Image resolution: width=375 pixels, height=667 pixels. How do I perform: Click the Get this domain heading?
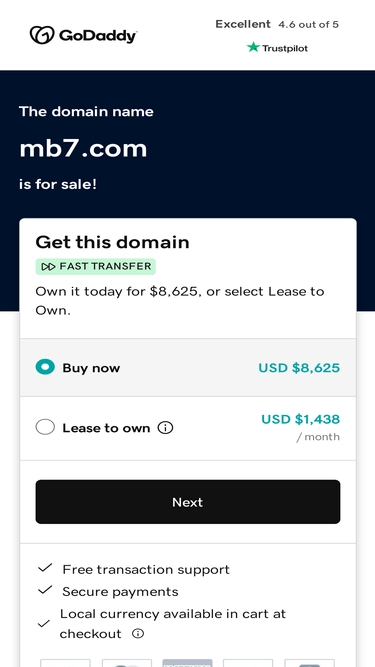point(112,242)
